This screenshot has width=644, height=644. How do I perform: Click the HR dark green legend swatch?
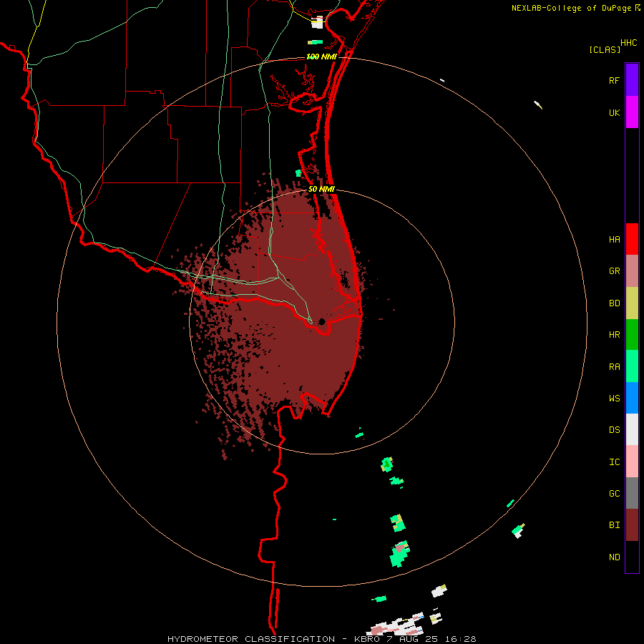pos(632,335)
